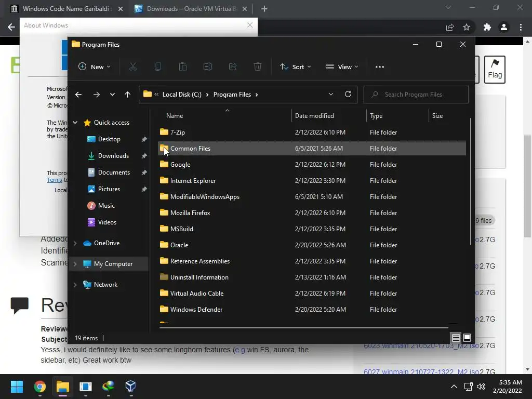Click the Cut scissors icon in Explorer toolbar
Image resolution: width=532 pixels, height=399 pixels.
132,67
